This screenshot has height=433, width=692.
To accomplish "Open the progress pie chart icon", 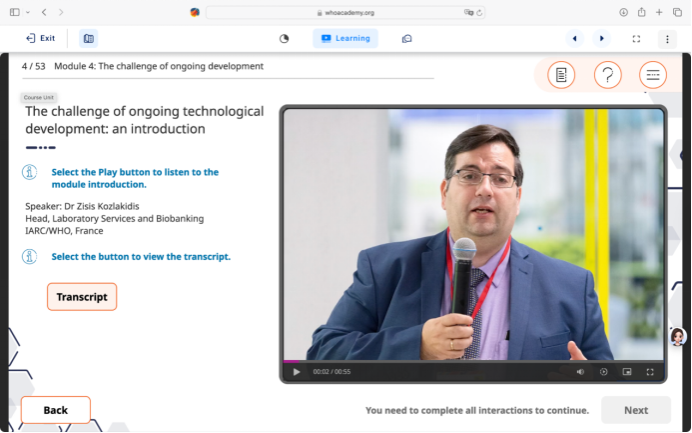I will pos(284,38).
